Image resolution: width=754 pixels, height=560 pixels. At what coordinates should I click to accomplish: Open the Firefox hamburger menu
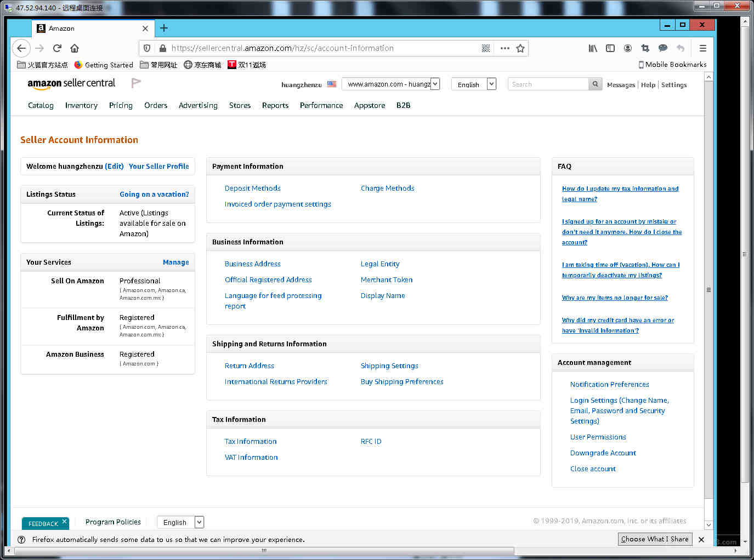[702, 48]
